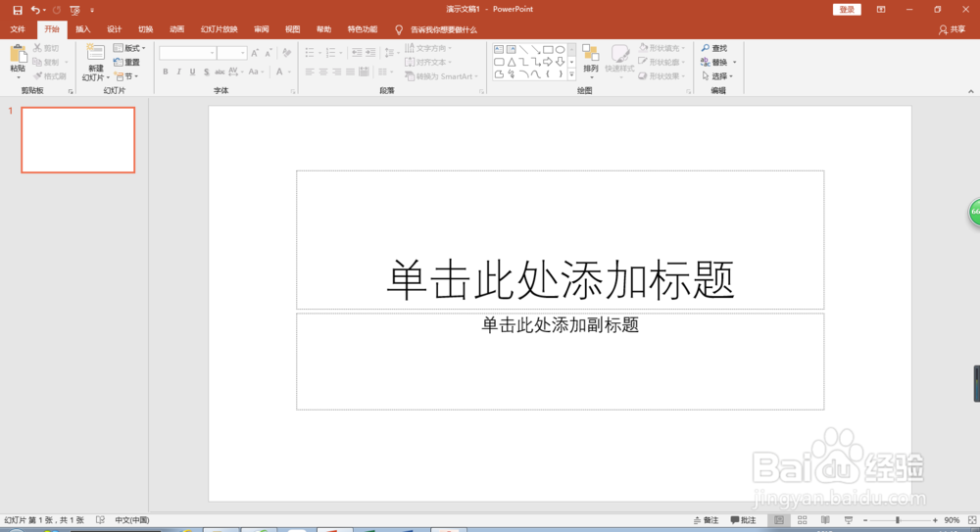Align text to the left
Screen dimensions: 980x532
point(310,72)
